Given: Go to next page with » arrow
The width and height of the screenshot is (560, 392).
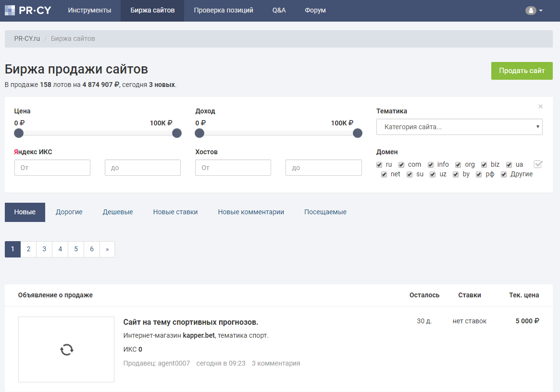Looking at the screenshot, I should 107,249.
